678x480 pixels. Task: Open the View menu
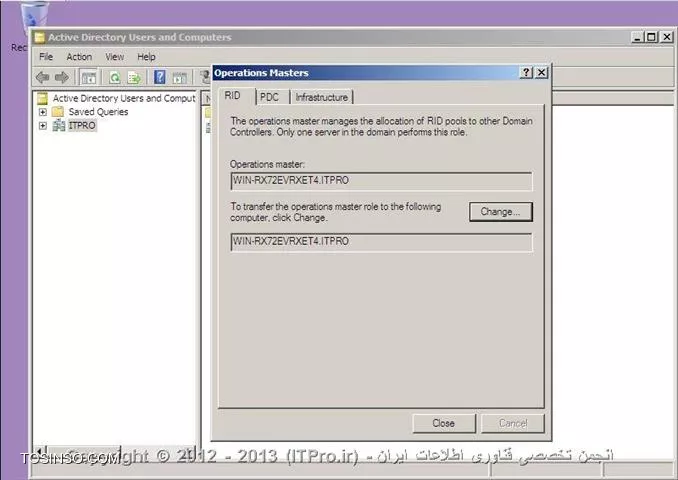[115, 57]
